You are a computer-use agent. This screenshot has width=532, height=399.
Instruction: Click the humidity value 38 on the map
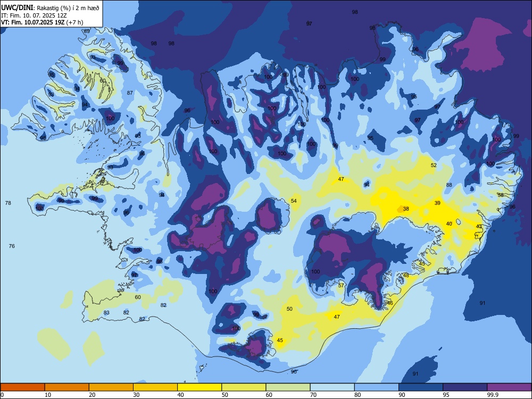tap(406, 209)
